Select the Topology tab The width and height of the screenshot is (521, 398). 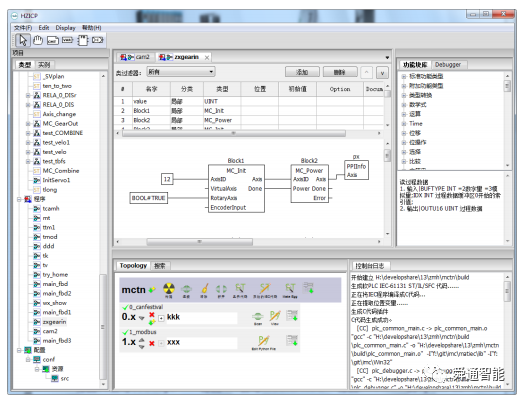click(x=133, y=265)
